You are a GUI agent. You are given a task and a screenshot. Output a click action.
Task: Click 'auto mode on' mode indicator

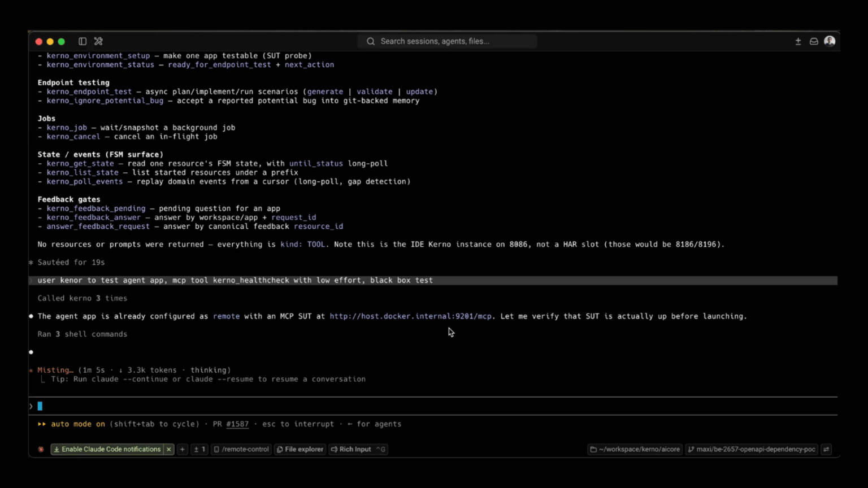pos(78,424)
